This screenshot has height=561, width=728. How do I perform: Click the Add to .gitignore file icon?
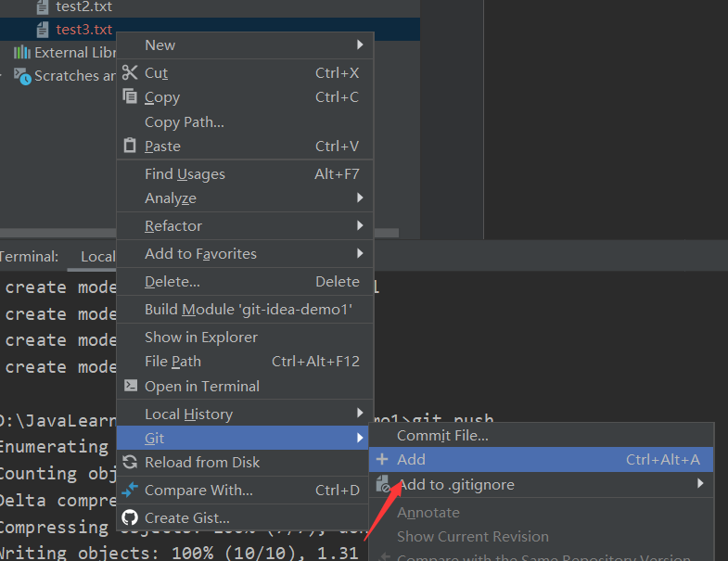click(x=382, y=484)
